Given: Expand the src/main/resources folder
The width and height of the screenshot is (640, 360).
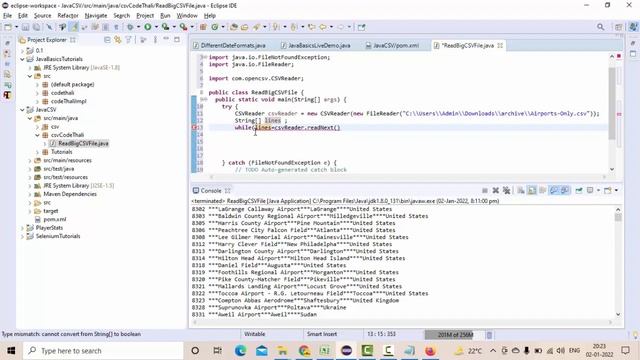Looking at the screenshot, I should (x=30, y=160).
